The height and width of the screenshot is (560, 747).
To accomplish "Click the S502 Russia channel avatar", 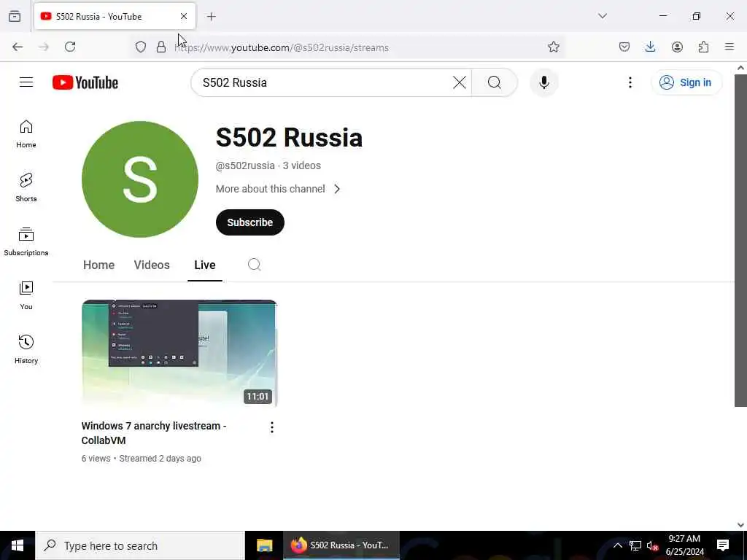I will (140, 179).
